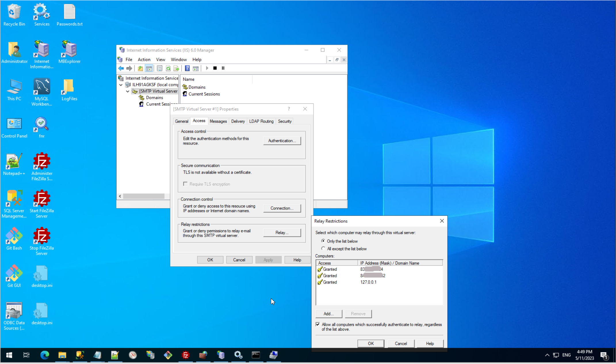Click the Up one level folder icon
The image size is (616, 364).
coord(140,68)
